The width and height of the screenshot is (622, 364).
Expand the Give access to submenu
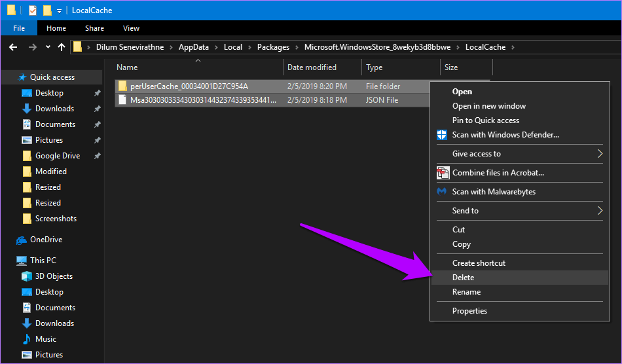click(x=520, y=154)
